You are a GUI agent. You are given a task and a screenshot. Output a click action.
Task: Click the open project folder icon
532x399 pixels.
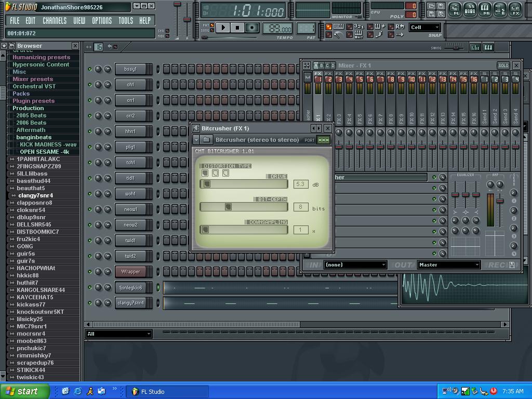[431, 6]
